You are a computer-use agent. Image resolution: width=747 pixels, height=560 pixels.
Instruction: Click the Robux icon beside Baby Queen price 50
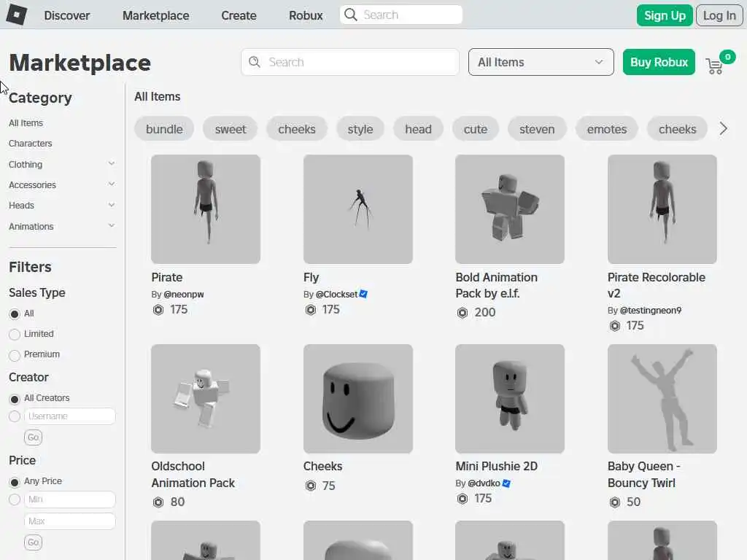pos(614,502)
